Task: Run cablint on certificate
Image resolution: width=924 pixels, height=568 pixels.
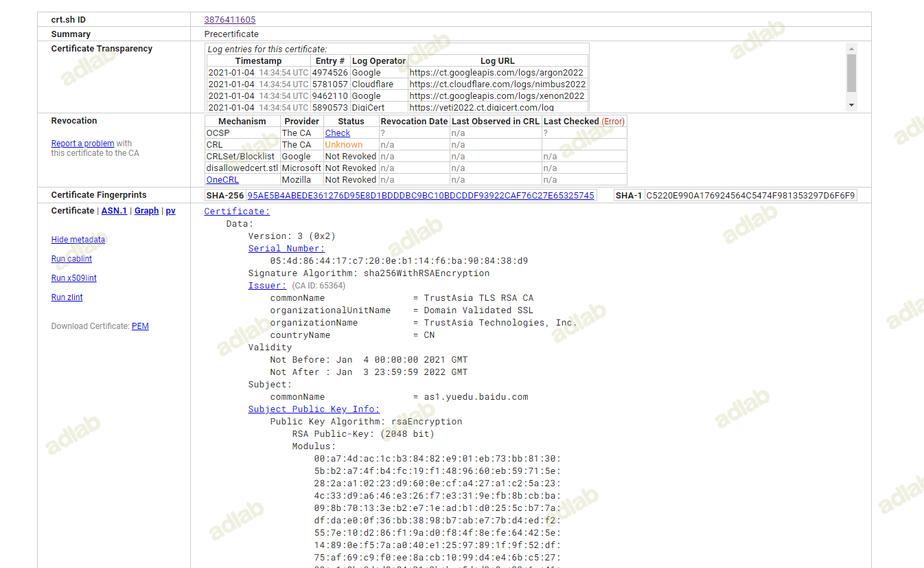Action: pos(71,259)
